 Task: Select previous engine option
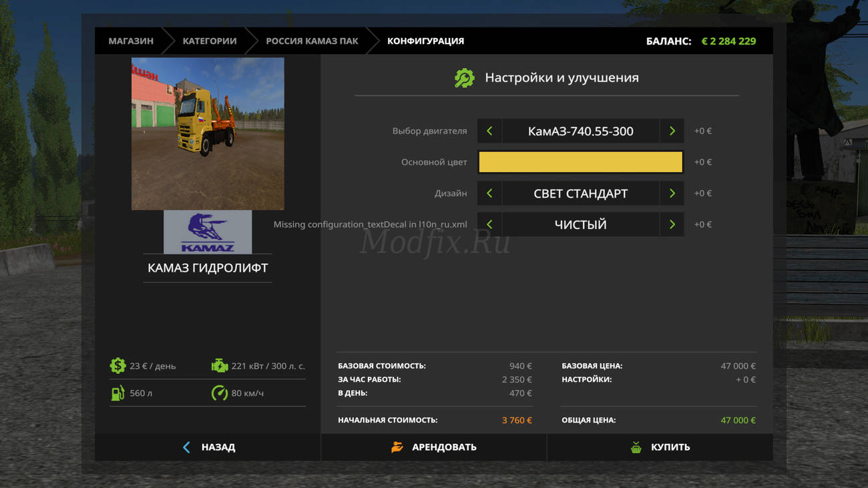pos(489,131)
